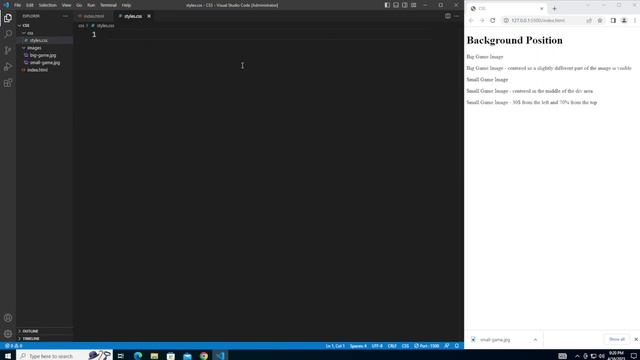This screenshot has width=640, height=360.
Task: Open the UTF-8 encoding selector
Action: click(377, 346)
